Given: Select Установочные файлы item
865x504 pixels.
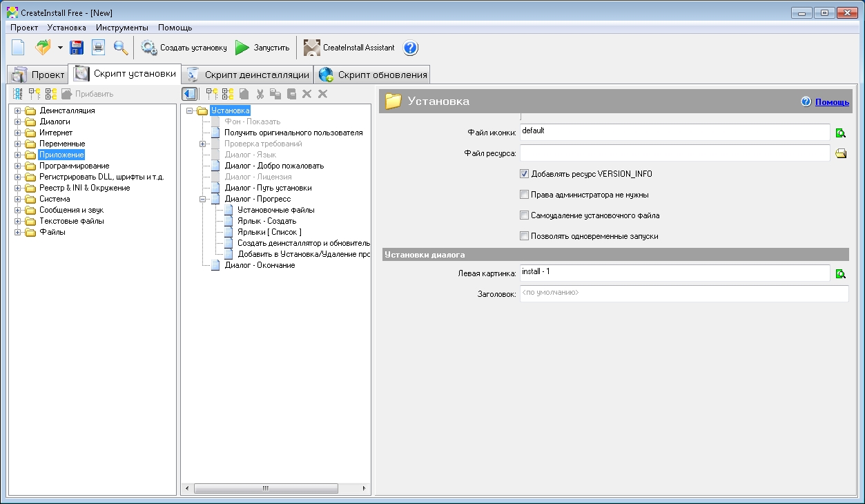Looking at the screenshot, I should pos(276,210).
